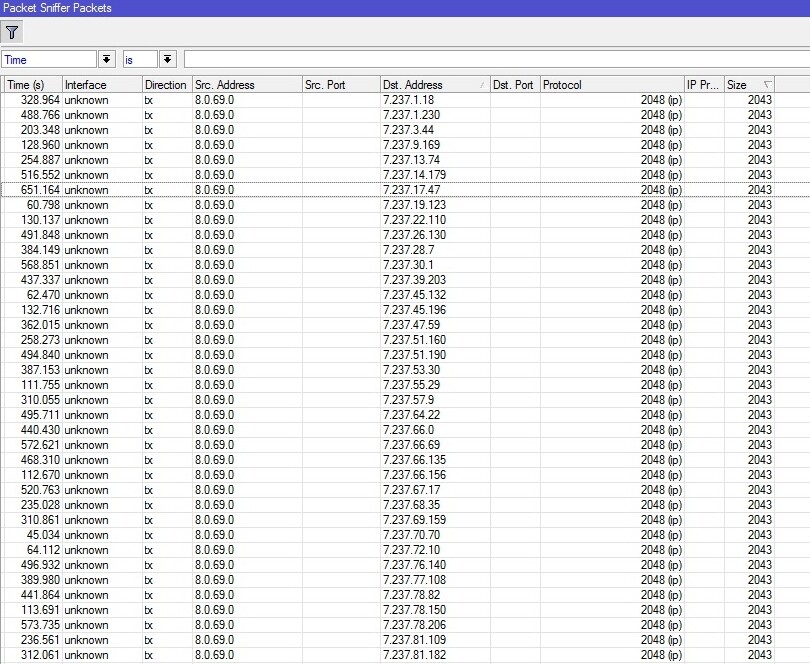Click the filter funnel icon
The height and width of the screenshot is (664, 810).
pos(12,33)
